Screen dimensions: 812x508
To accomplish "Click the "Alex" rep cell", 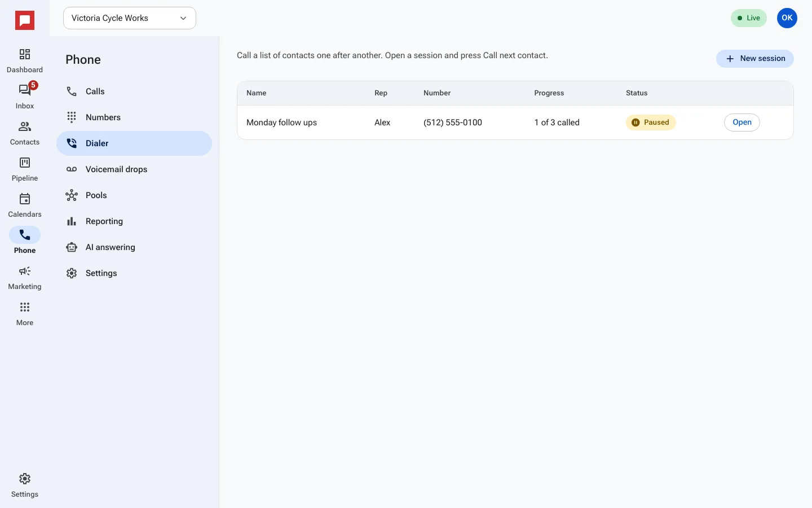I will (382, 122).
